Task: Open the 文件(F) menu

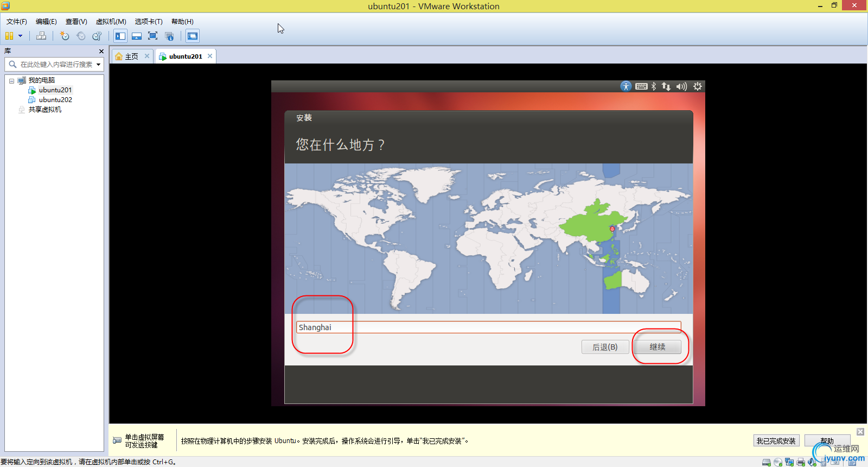Action: pos(17,22)
